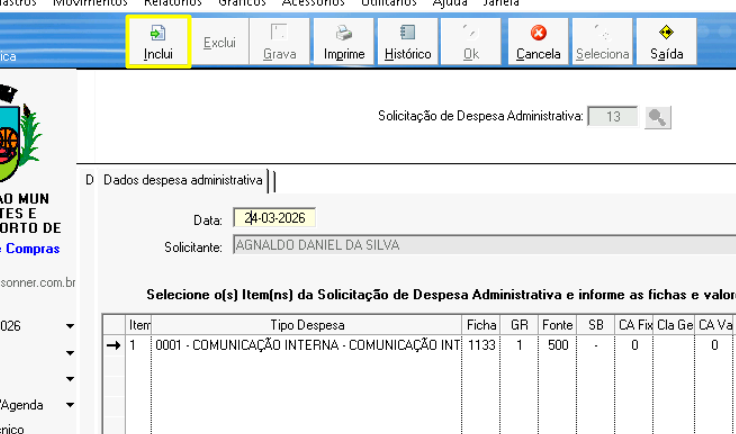736x434 pixels.
Task: Expand the 2026 sidebar dropdown arrow
Action: 70,326
